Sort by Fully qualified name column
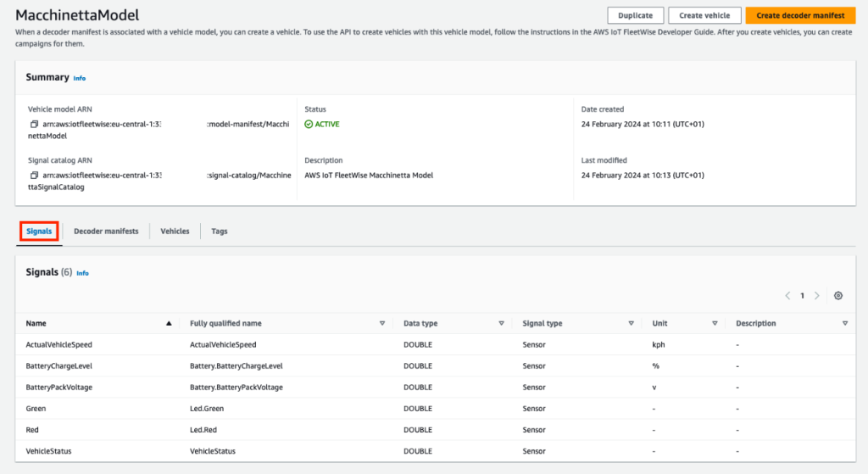Image resolution: width=868 pixels, height=474 pixels. pyautogui.click(x=382, y=323)
